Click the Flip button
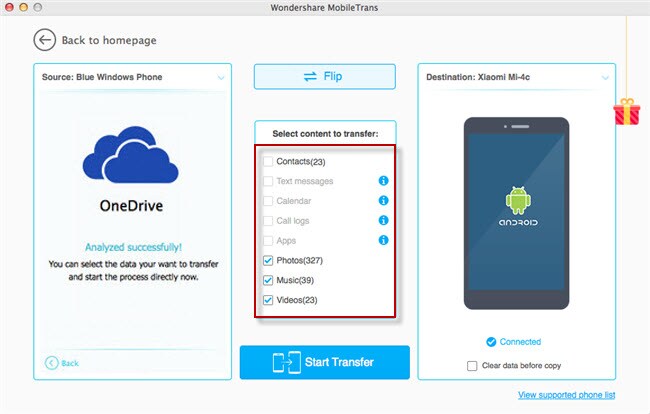650x414 pixels. coord(325,77)
